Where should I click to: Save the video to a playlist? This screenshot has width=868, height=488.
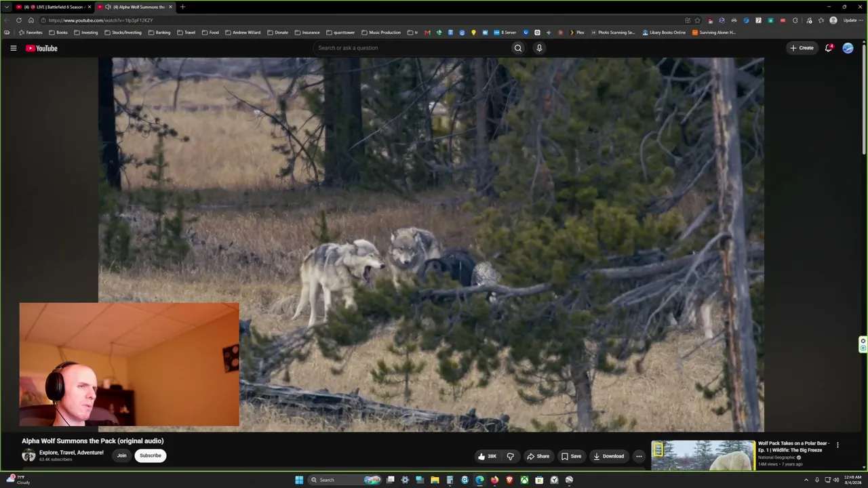tap(571, 456)
